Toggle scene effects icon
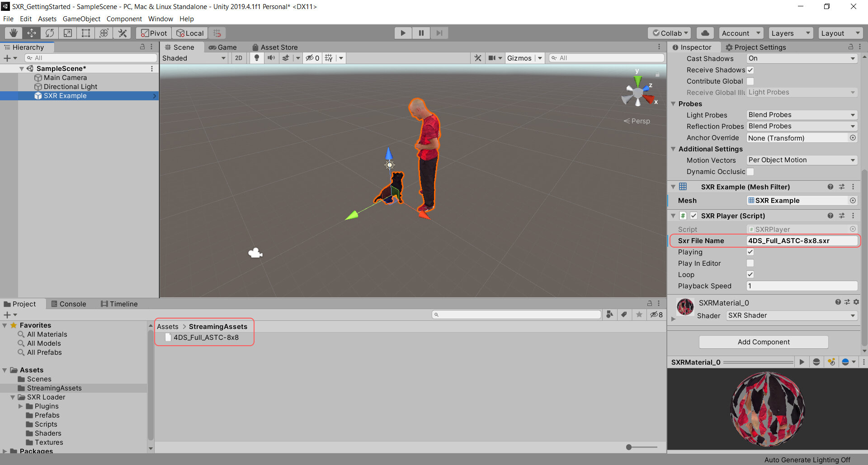Screen dimensions: 868x465 [286, 58]
